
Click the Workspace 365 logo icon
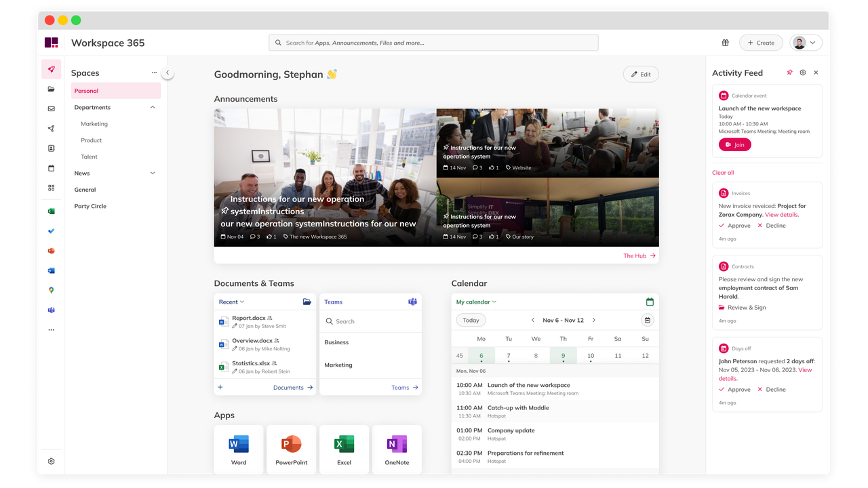coord(51,43)
